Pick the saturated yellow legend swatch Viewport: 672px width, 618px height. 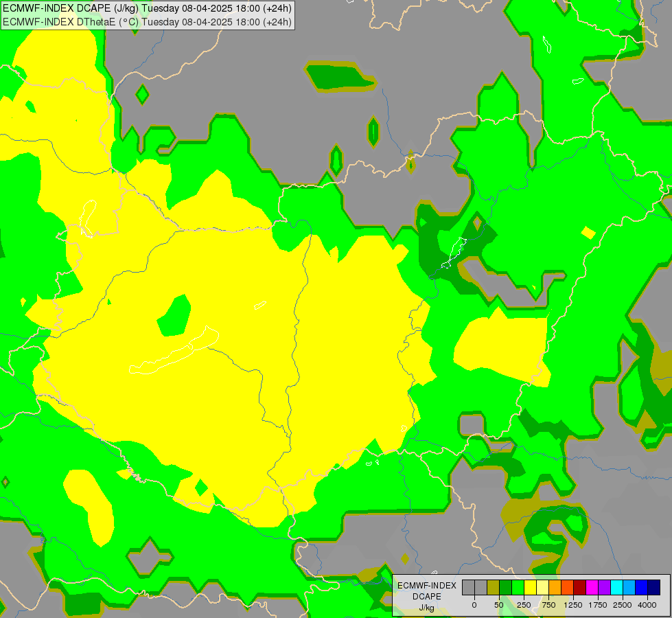[530, 588]
